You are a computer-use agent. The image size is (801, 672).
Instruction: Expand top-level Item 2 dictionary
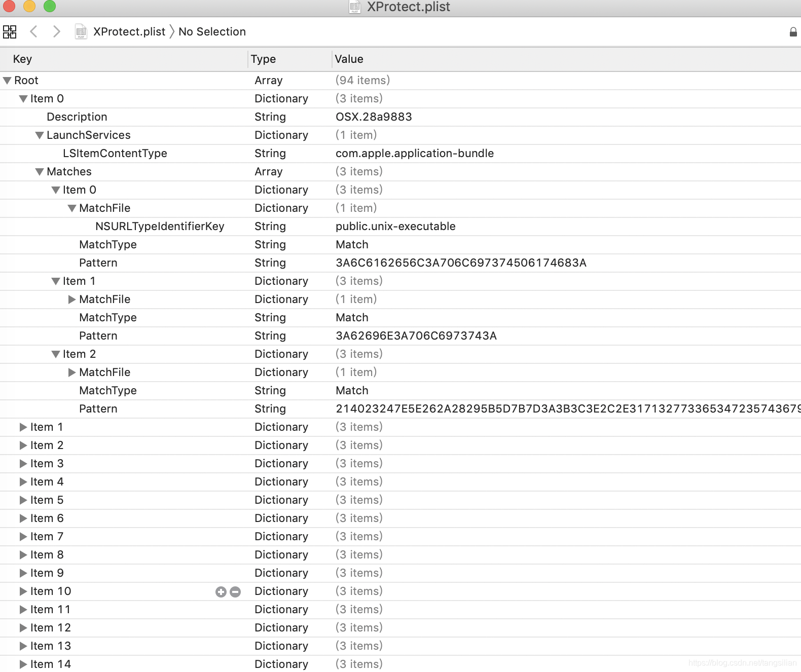pos(23,445)
